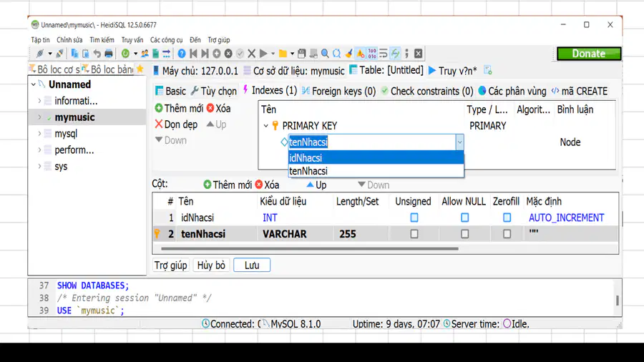Jump to first row toolbar icon

pyautogui.click(x=193, y=54)
